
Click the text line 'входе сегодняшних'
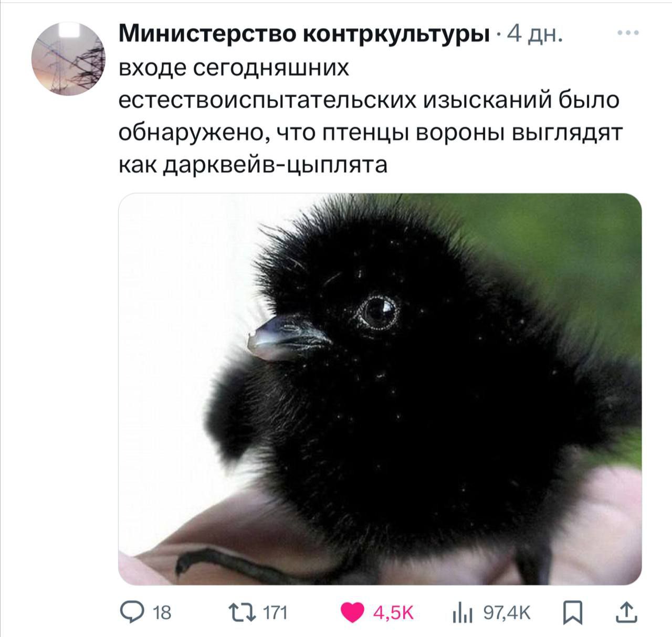pyautogui.click(x=234, y=69)
